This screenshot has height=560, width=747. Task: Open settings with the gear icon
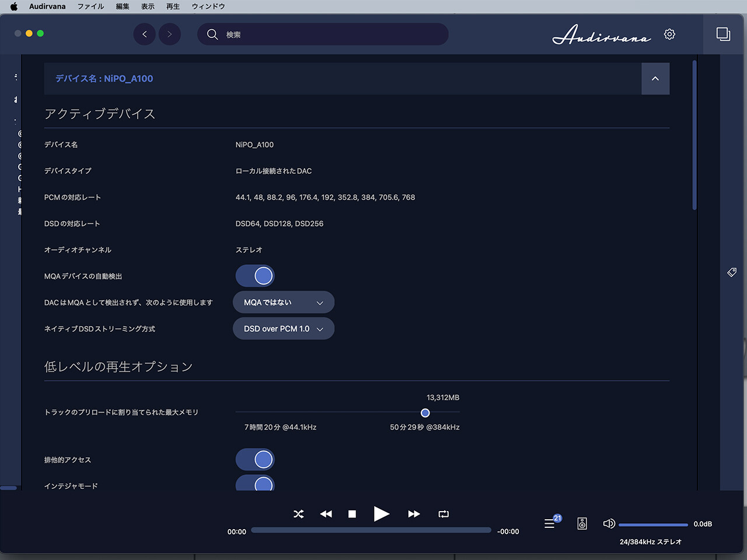click(x=669, y=34)
